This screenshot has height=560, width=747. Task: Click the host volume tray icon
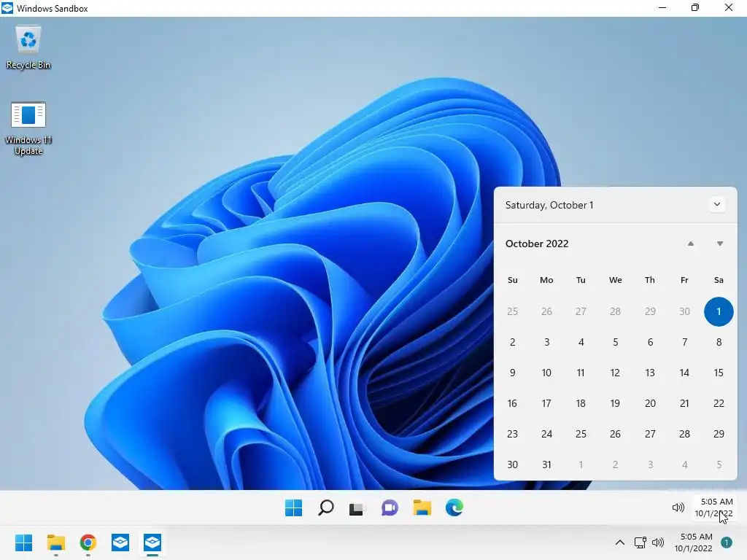click(x=658, y=542)
